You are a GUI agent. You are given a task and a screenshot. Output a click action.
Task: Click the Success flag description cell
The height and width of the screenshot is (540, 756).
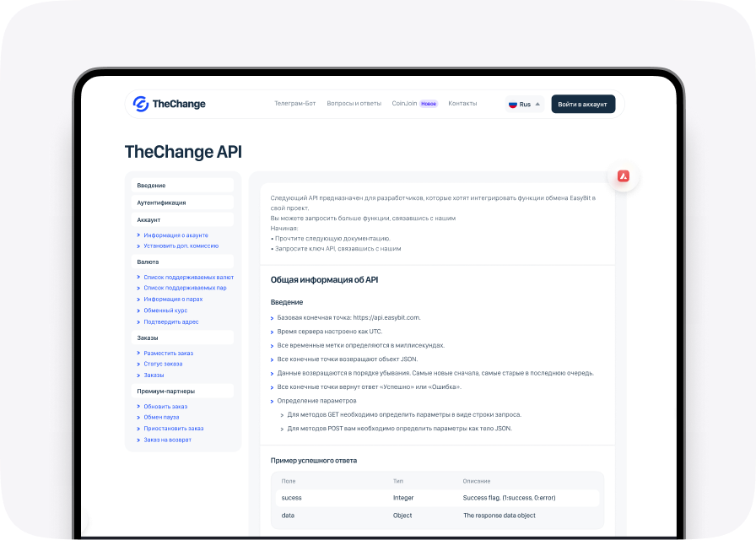point(509,498)
